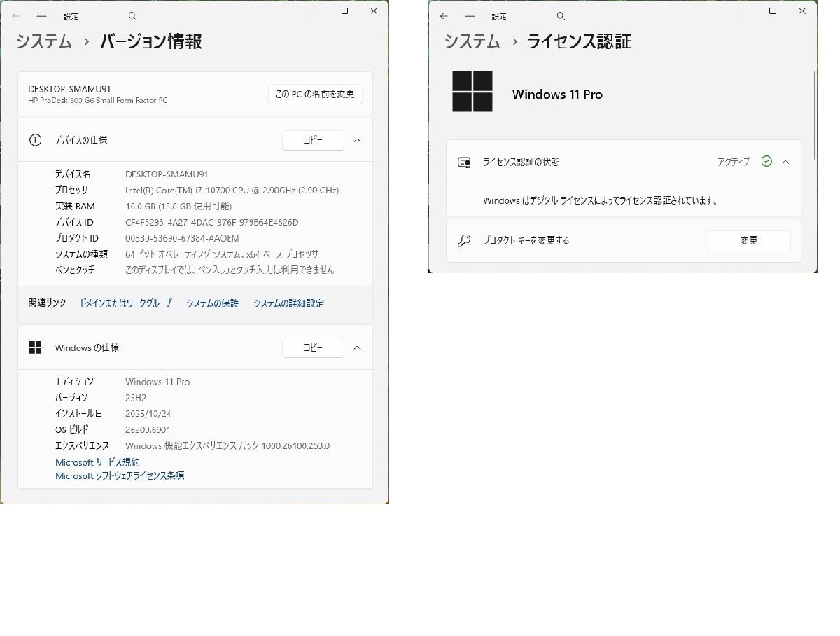Minimize the バージョン情報 window
840x636 pixels.
[x=314, y=11]
